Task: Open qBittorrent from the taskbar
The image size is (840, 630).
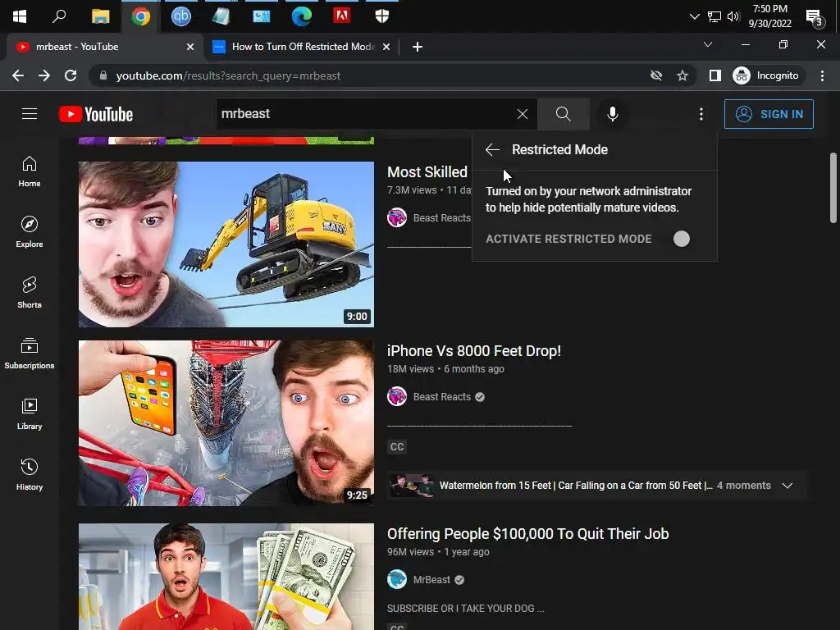Action: [180, 16]
